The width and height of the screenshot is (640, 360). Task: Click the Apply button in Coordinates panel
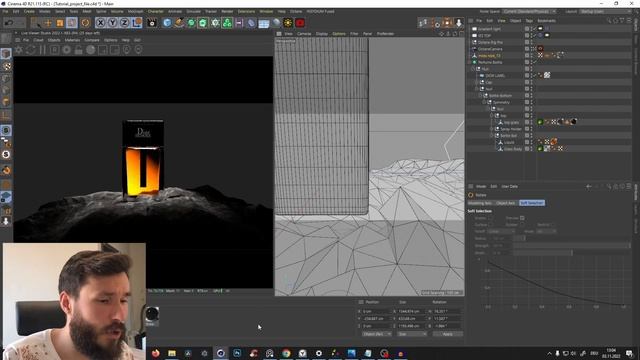[447, 334]
